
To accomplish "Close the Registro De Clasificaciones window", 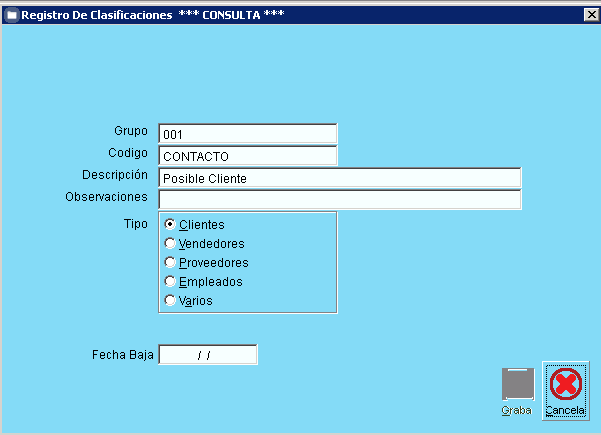I will 591,15.
